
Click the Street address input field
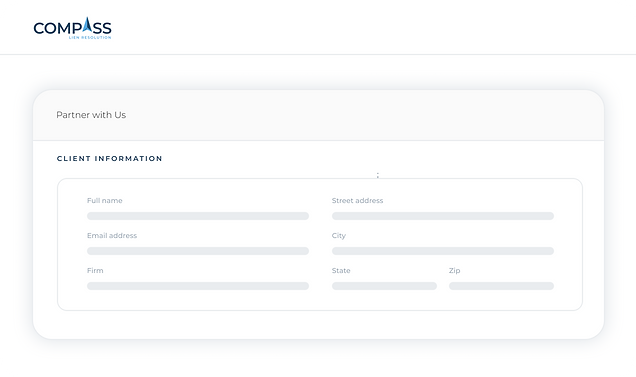pyautogui.click(x=443, y=216)
